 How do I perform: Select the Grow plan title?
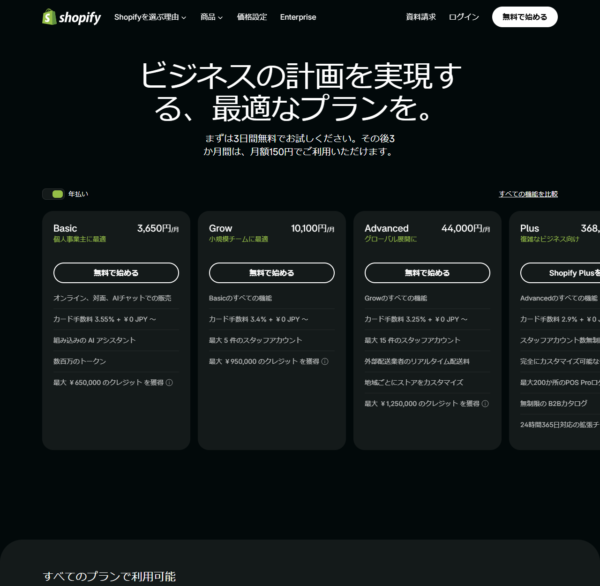[x=220, y=229]
